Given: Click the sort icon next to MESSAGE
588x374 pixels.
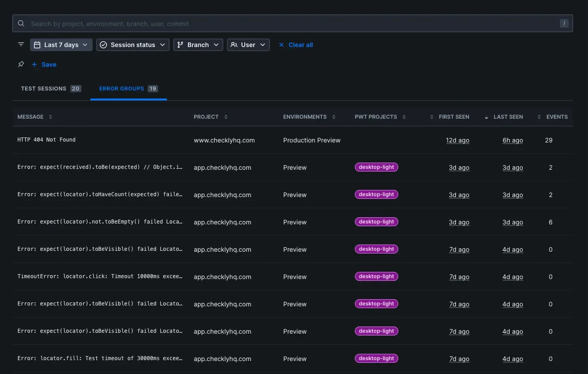Looking at the screenshot, I should coord(51,117).
